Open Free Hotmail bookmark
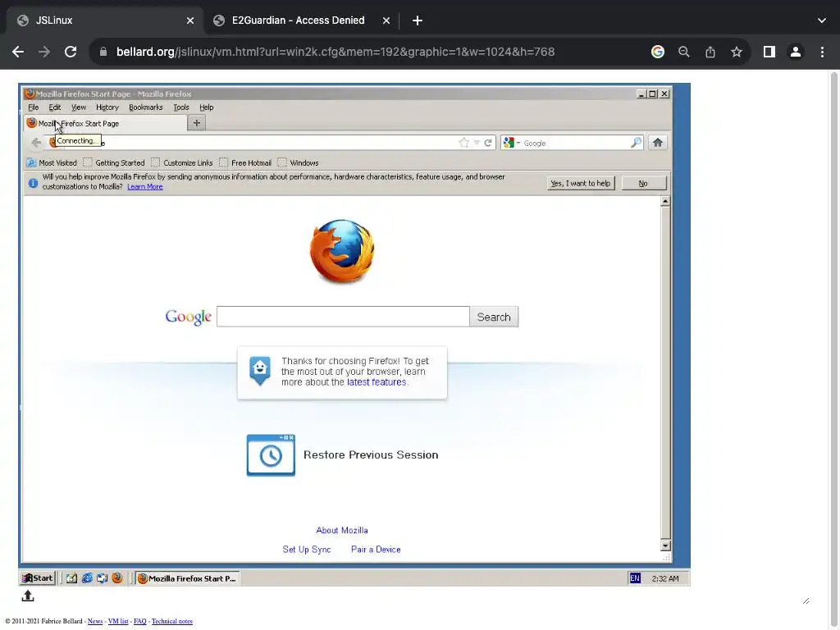The image size is (840, 630). coord(245,163)
